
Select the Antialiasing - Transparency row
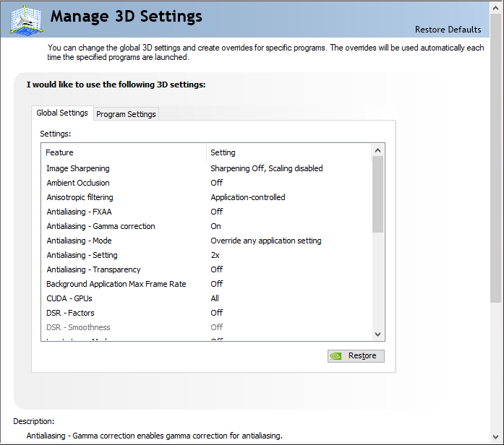tap(206, 269)
